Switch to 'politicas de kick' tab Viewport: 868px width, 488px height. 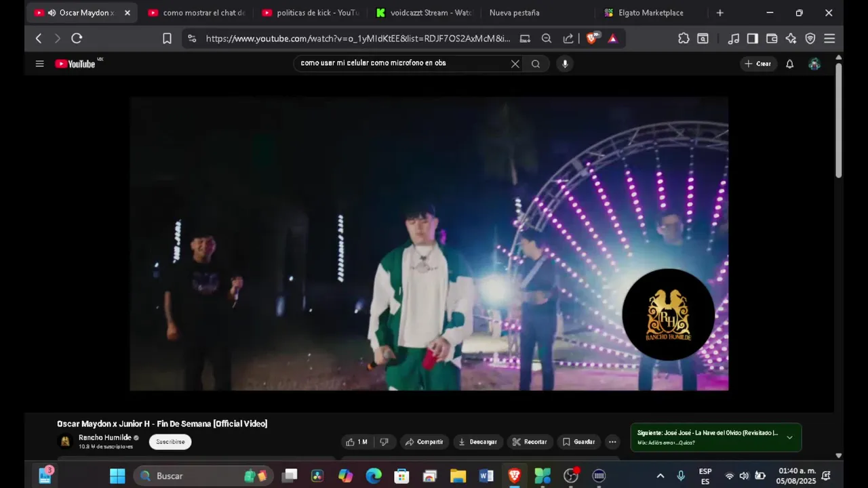coord(310,13)
